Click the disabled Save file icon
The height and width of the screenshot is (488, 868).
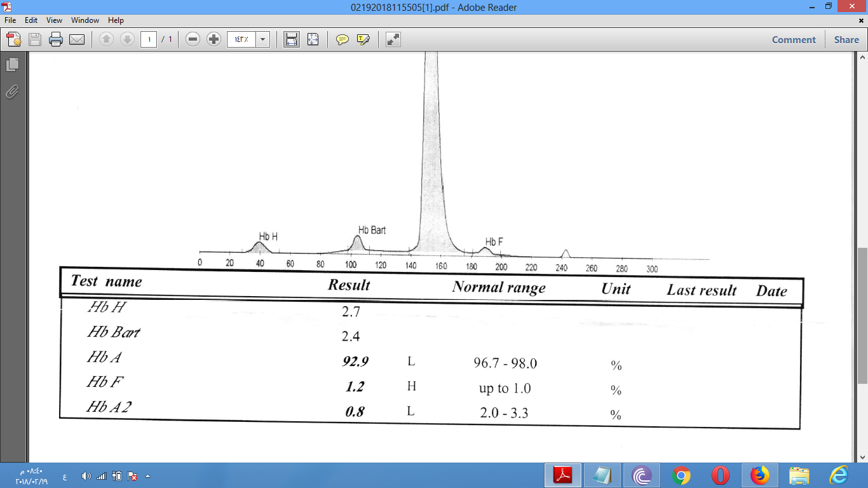point(35,39)
